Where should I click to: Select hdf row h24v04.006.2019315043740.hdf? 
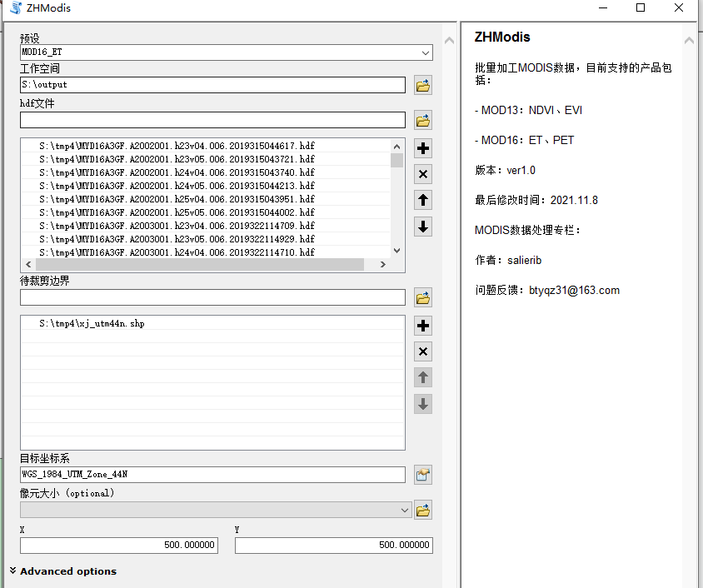(207, 172)
